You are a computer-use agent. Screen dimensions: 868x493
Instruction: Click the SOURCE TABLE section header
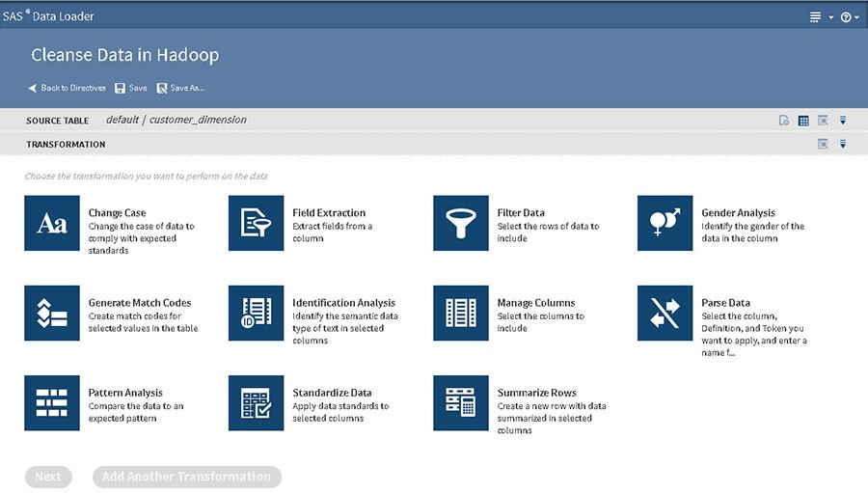pyautogui.click(x=58, y=121)
